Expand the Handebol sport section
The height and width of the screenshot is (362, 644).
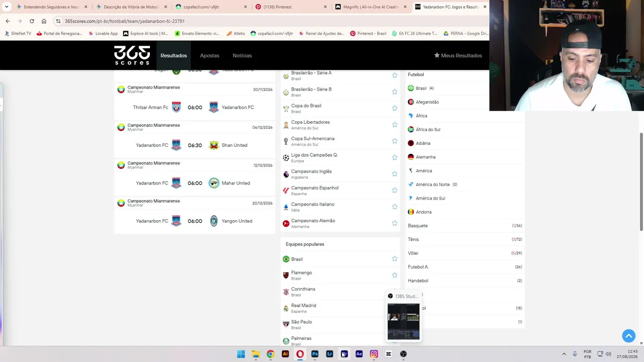(x=465, y=281)
